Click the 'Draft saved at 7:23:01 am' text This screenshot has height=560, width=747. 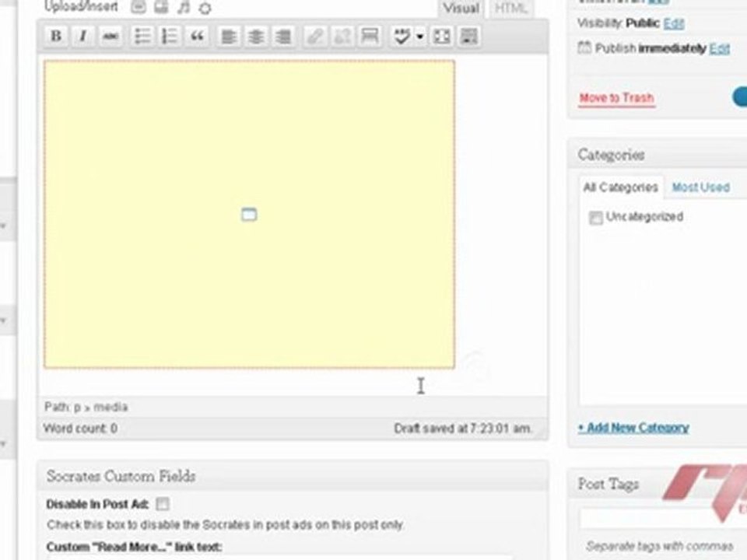[x=462, y=429]
